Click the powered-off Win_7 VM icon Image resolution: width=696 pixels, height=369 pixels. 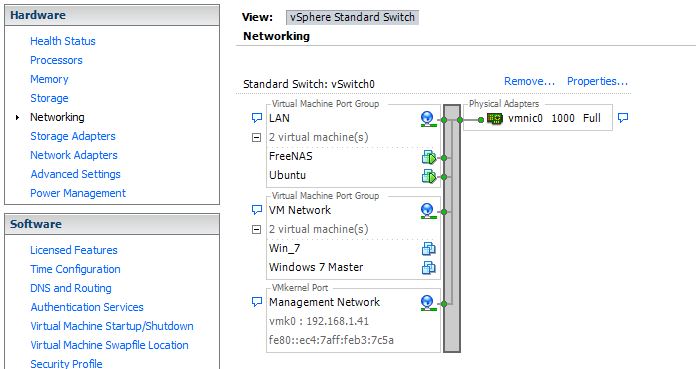(x=428, y=249)
